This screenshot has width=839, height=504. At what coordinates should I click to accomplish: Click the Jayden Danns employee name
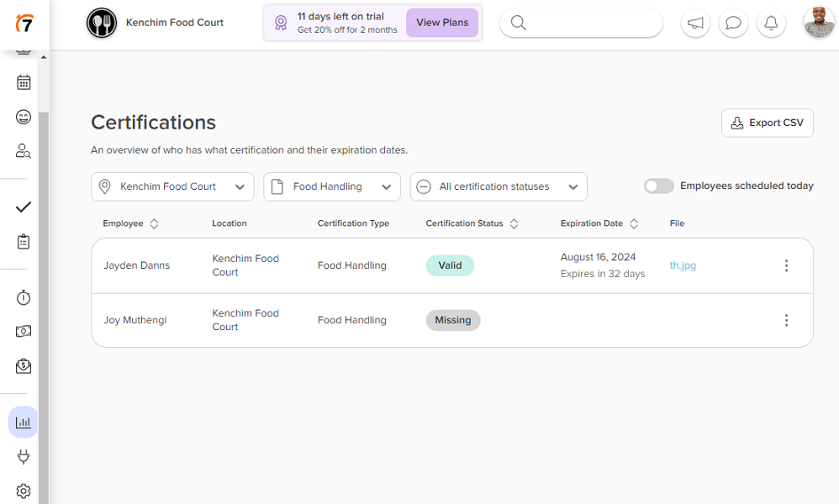[136, 265]
